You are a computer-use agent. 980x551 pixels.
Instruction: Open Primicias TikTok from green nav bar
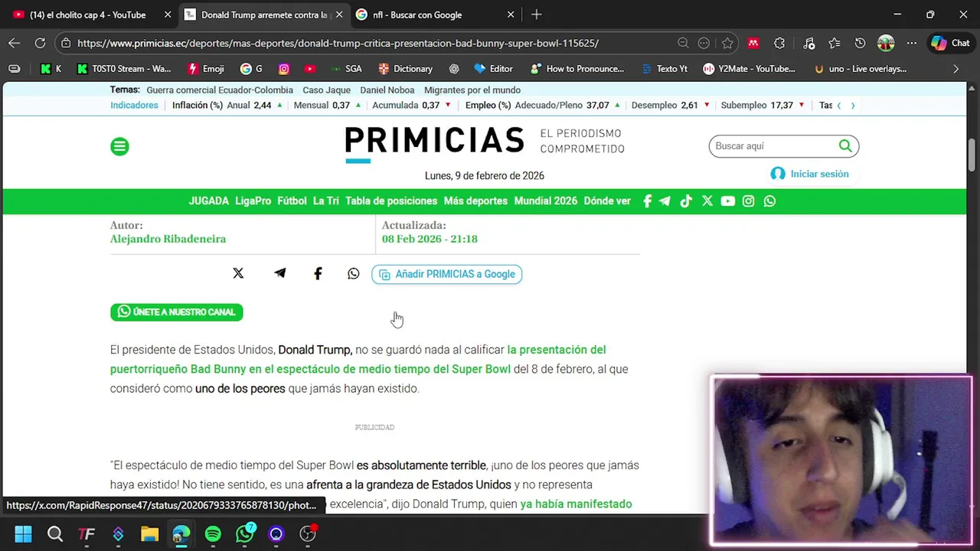click(x=686, y=201)
